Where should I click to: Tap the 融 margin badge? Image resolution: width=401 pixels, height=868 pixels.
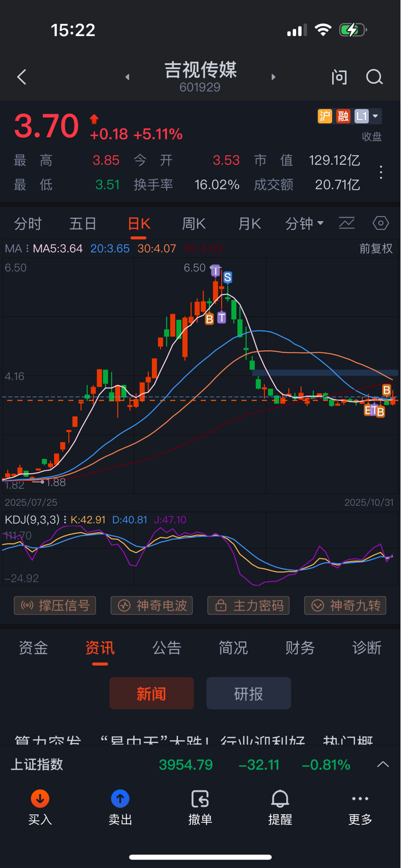(x=343, y=116)
